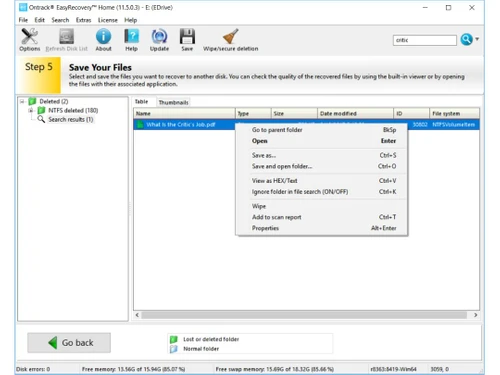
Task: Click Disk errors: 0 status text
Action: [x=33, y=369]
